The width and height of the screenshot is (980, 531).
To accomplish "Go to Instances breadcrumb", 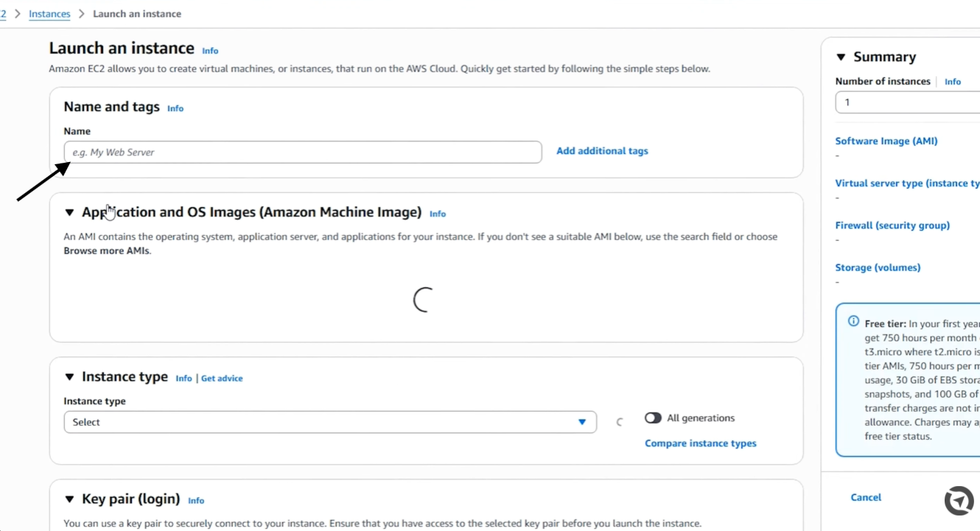I will point(49,14).
